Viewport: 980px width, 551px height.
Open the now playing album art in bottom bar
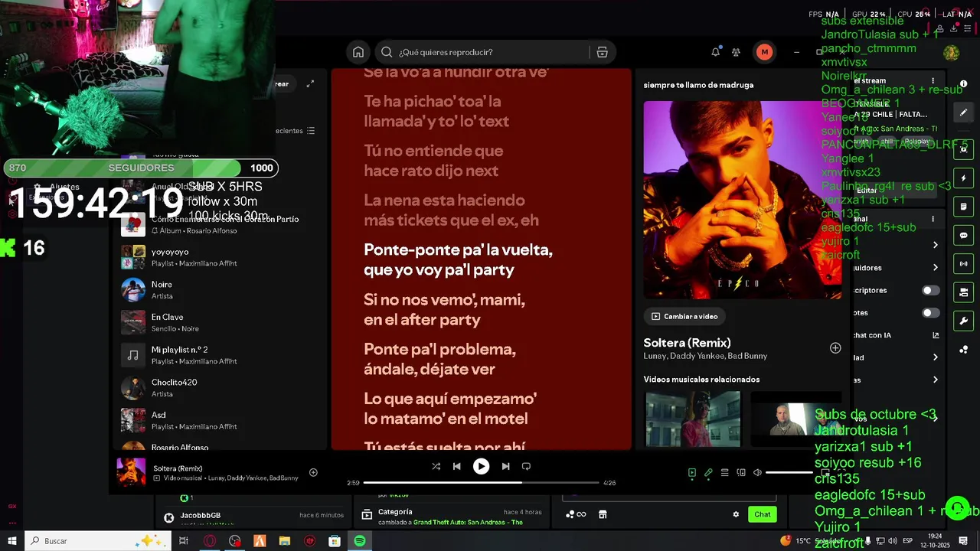(x=131, y=472)
